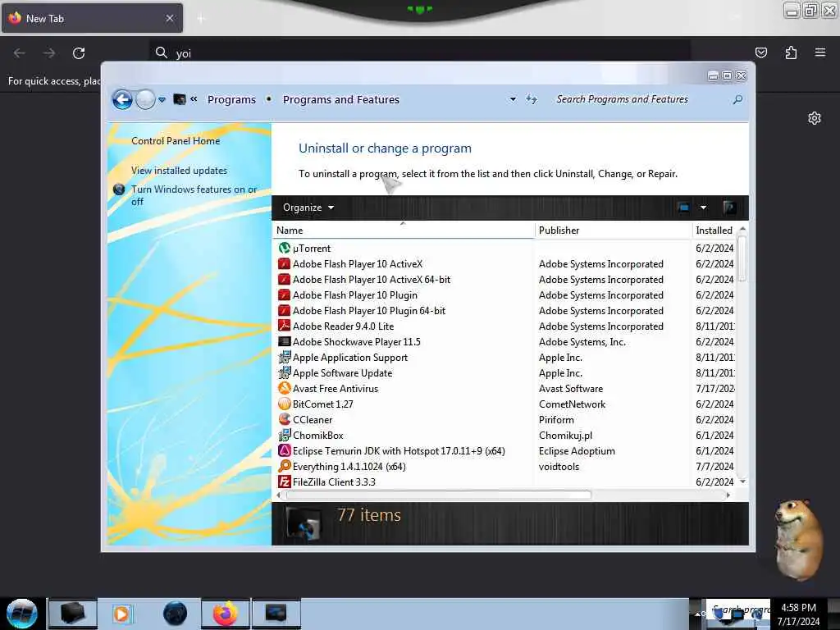Viewport: 840px width, 630px height.
Task: Click the search magnifier in Programs and Features
Action: 737,99
